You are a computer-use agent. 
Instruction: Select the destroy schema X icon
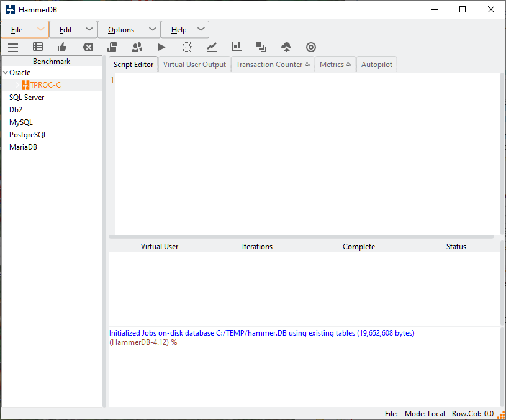pos(87,47)
